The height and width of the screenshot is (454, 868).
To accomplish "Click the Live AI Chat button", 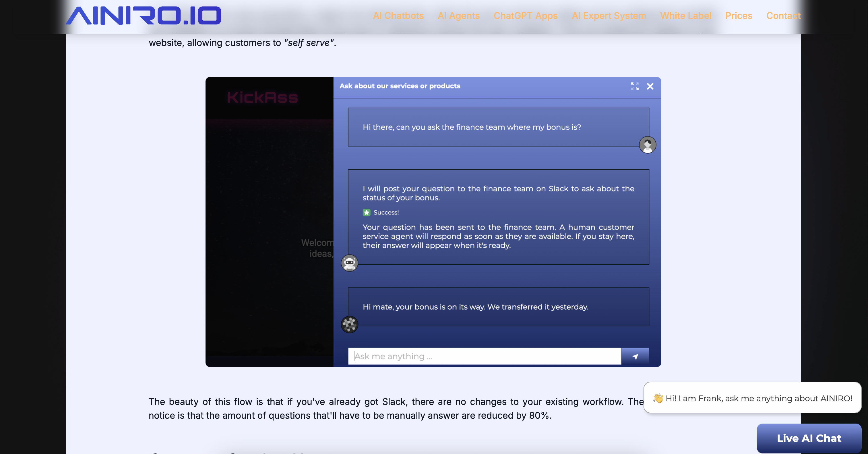I will [809, 438].
